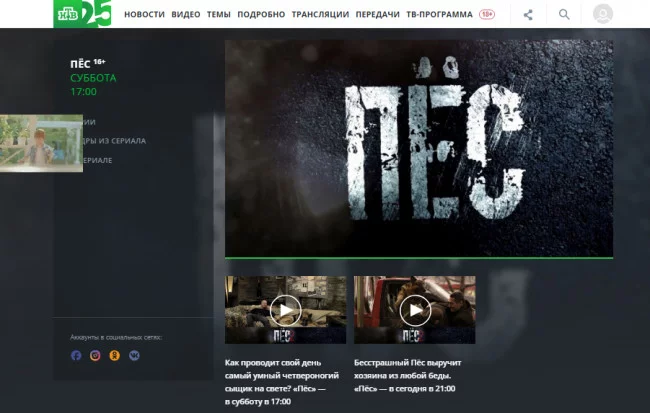Open the Instagram social account icon

(95, 355)
